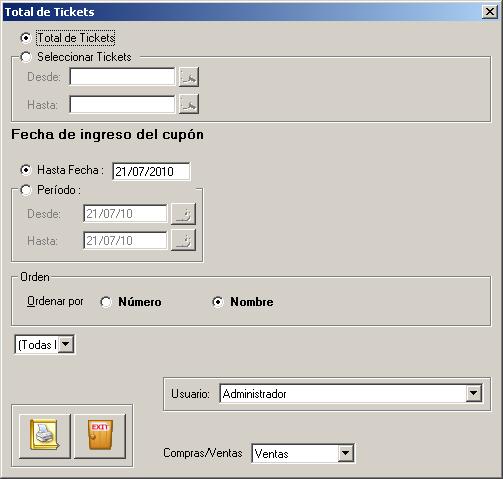The image size is (503, 479).
Task: Click the Desde ticket number input field
Action: 122,77
